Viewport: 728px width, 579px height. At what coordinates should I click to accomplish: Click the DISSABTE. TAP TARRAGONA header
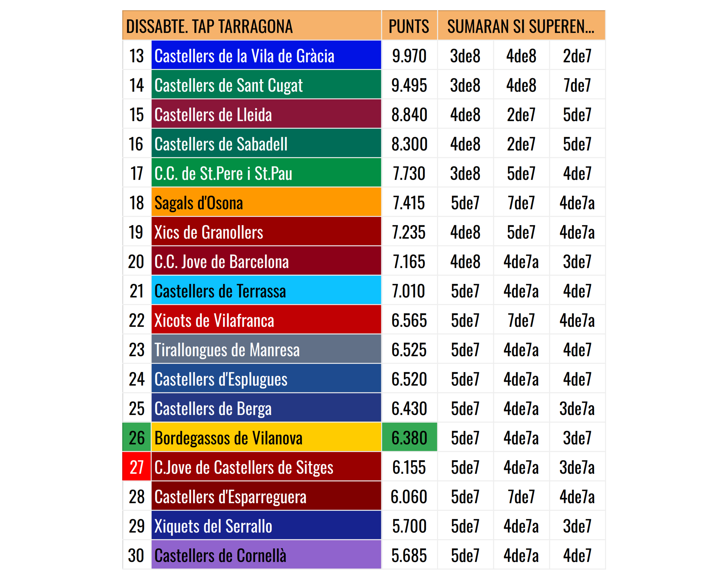click(252, 25)
